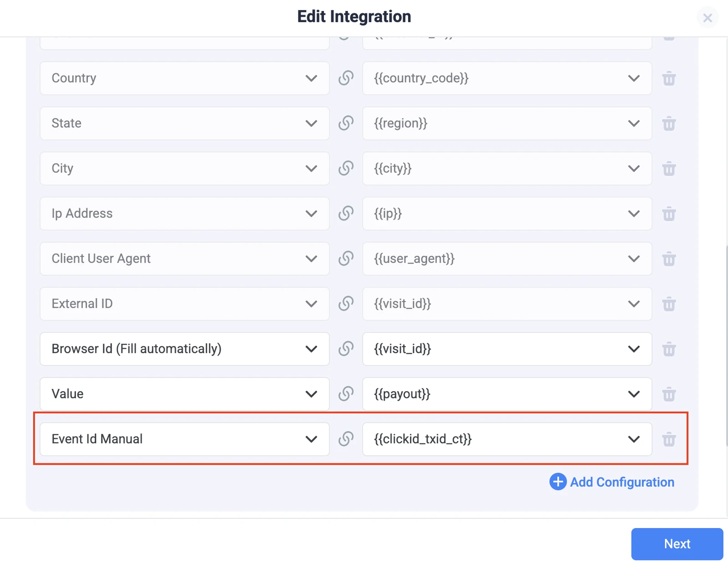Click link icon beside Browser Id field
The width and height of the screenshot is (728, 569).
point(346,348)
